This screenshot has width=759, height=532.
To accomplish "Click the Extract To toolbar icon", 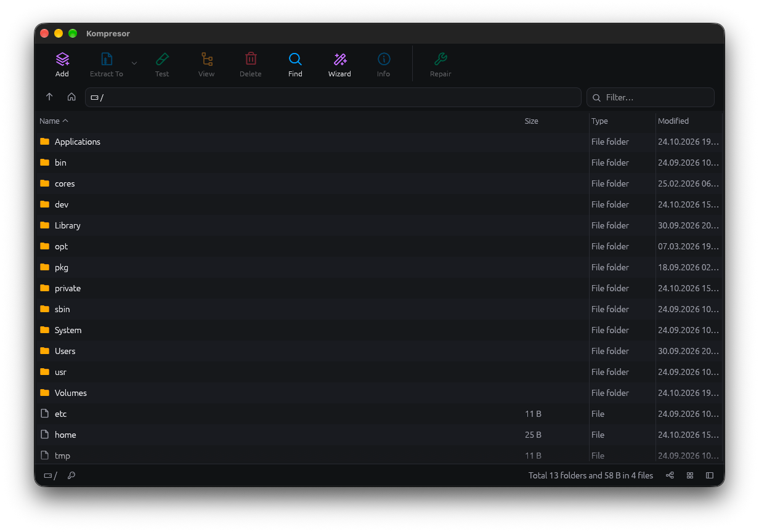I will [107, 59].
